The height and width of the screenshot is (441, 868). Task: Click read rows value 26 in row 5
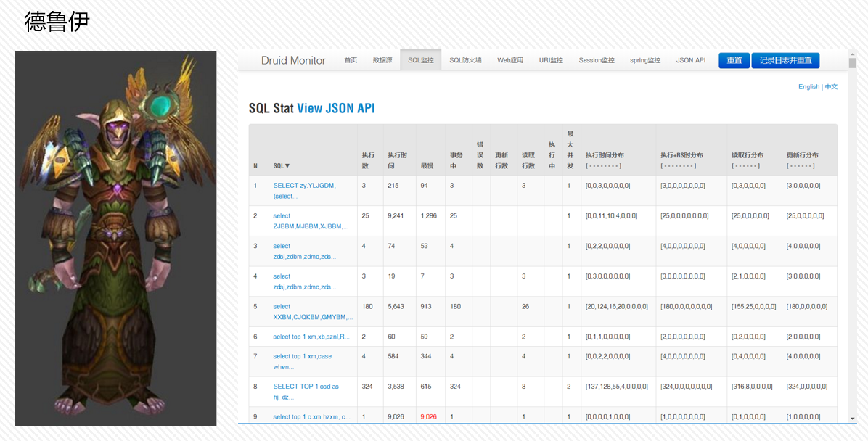pos(525,307)
